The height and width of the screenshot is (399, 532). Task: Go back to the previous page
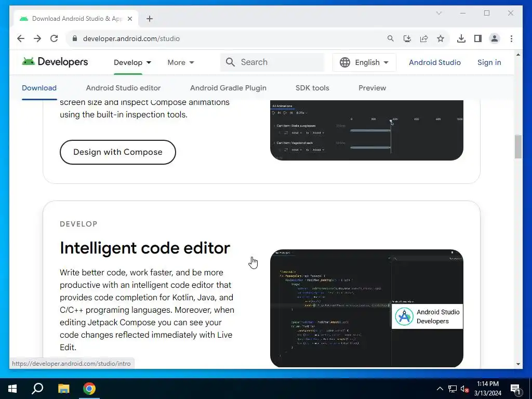21,38
